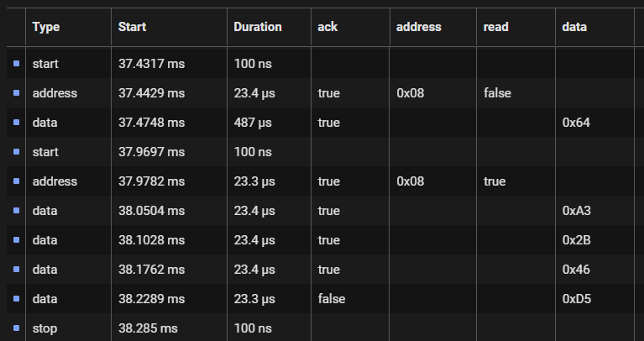Select the 0x46 data value cell
Viewport: 644px width, 341px height.
click(576, 270)
